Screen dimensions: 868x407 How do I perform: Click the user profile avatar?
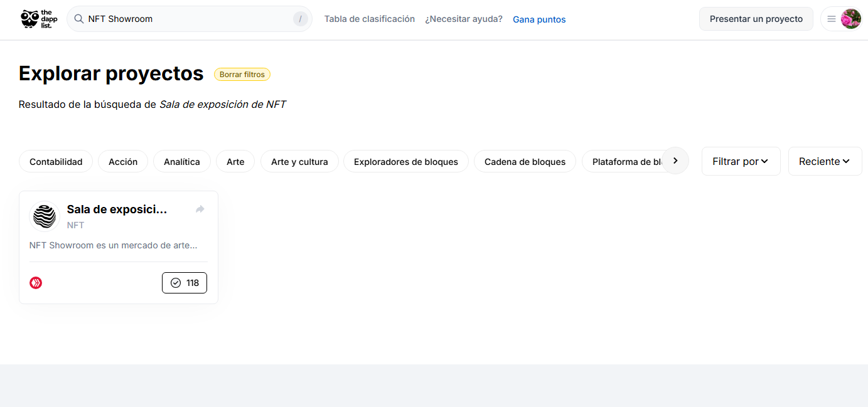coord(851,19)
